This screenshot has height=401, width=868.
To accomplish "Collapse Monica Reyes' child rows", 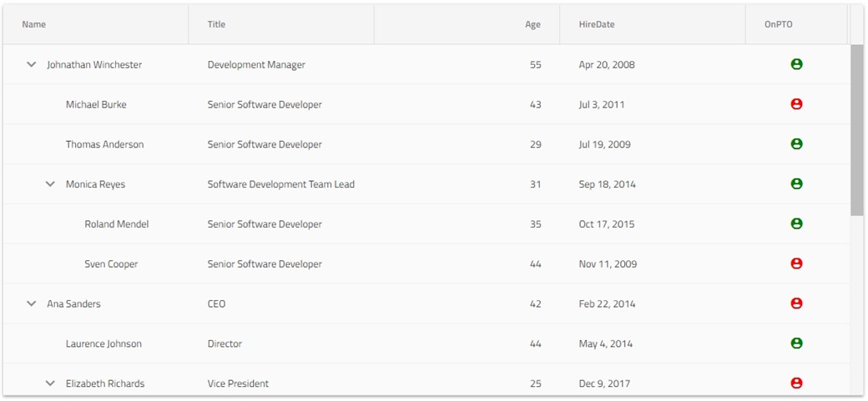I will pyautogui.click(x=50, y=184).
